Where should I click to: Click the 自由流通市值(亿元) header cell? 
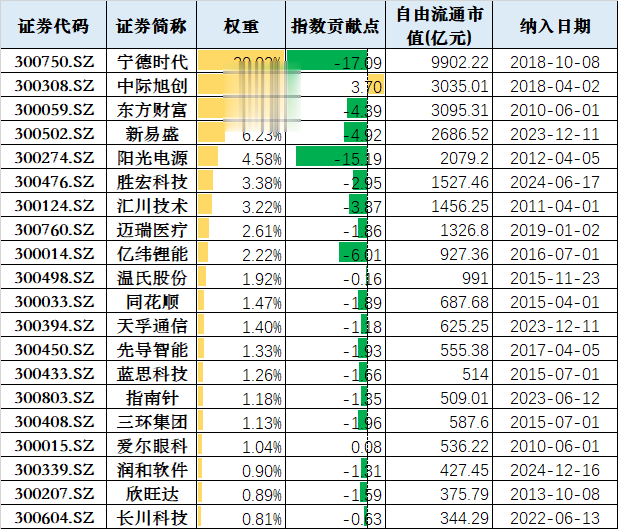439,26
